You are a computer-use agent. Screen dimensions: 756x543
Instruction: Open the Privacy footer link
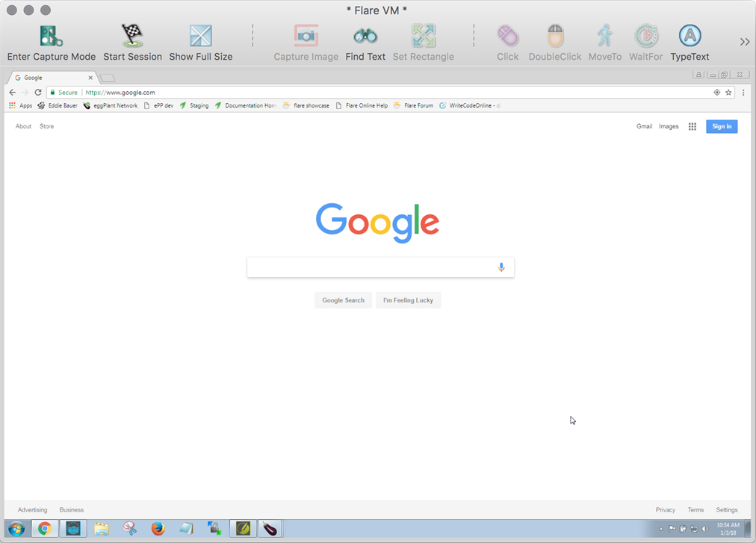(x=666, y=509)
